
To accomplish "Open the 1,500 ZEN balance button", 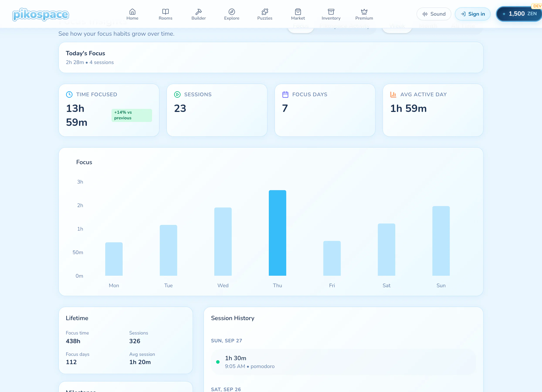I will coord(519,14).
